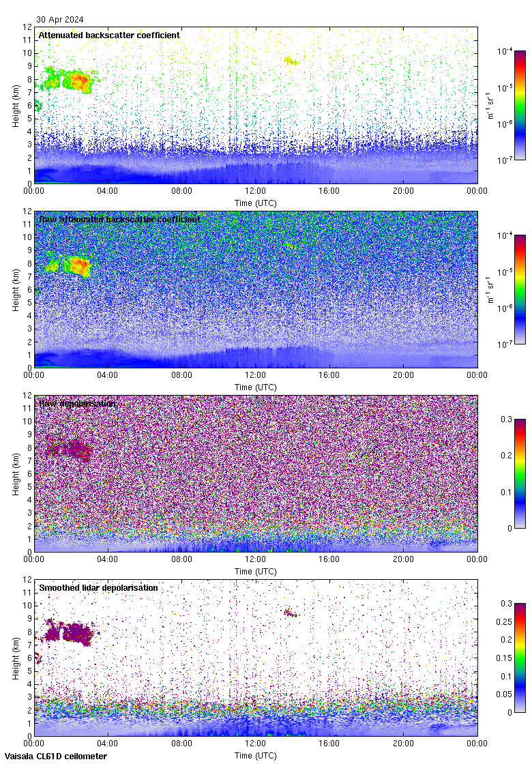Click the Vaisala CL61D ceilometer caption

coord(54,756)
